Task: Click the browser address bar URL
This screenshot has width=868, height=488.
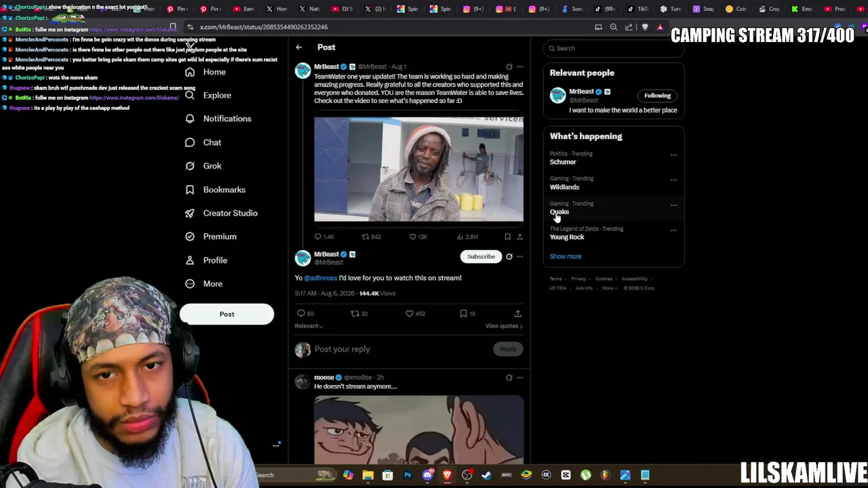Action: coord(264,27)
